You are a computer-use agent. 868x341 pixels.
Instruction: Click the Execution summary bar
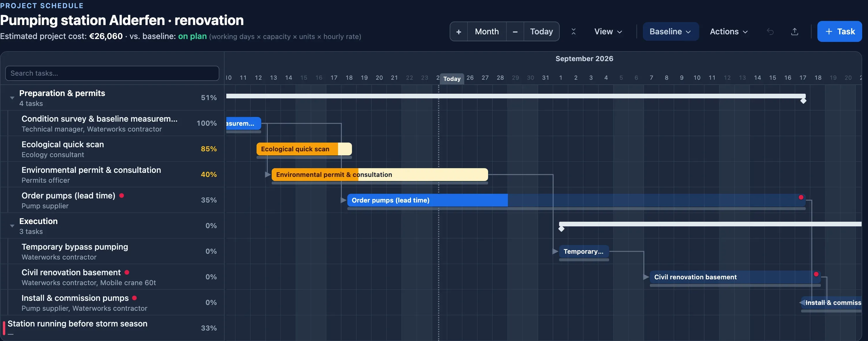point(710,224)
